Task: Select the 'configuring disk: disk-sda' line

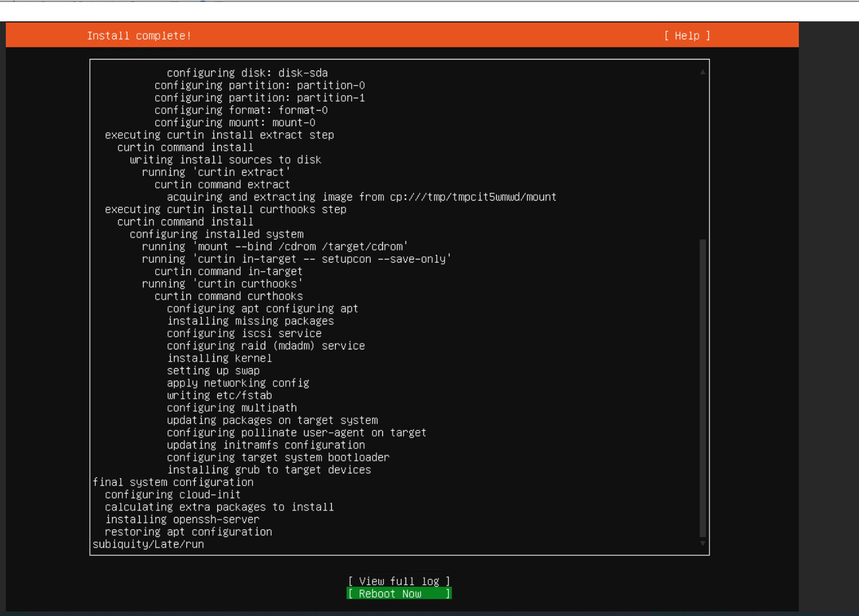Action: click(247, 73)
